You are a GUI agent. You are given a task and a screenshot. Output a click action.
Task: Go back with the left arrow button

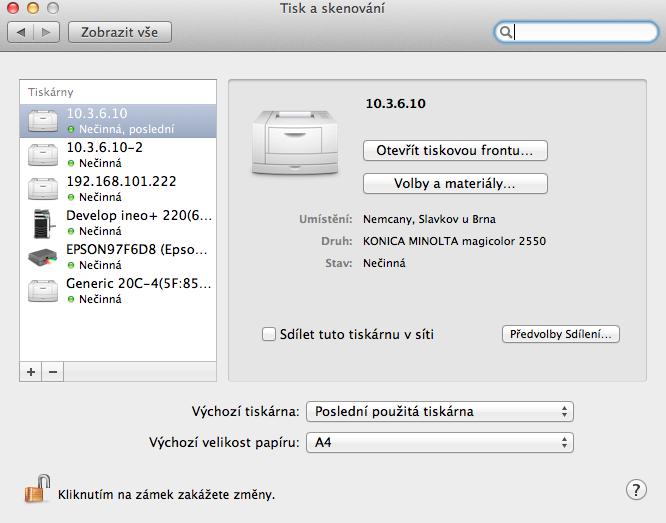pos(20,32)
